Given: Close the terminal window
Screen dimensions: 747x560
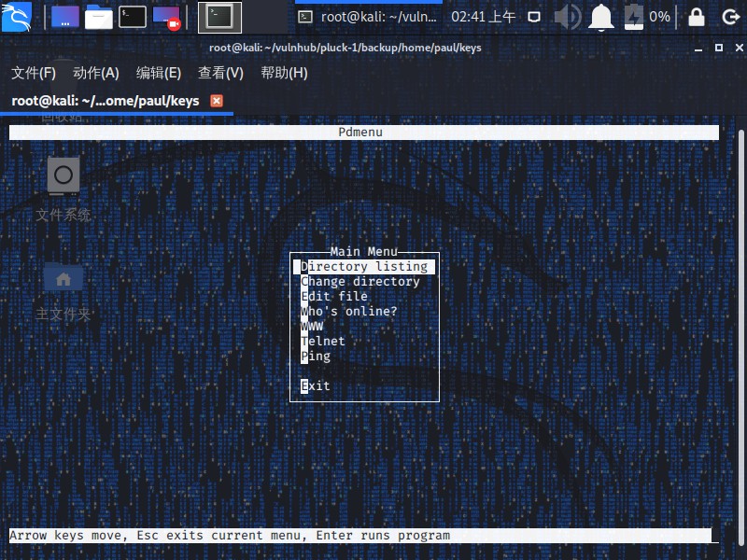Looking at the screenshot, I should 739,48.
